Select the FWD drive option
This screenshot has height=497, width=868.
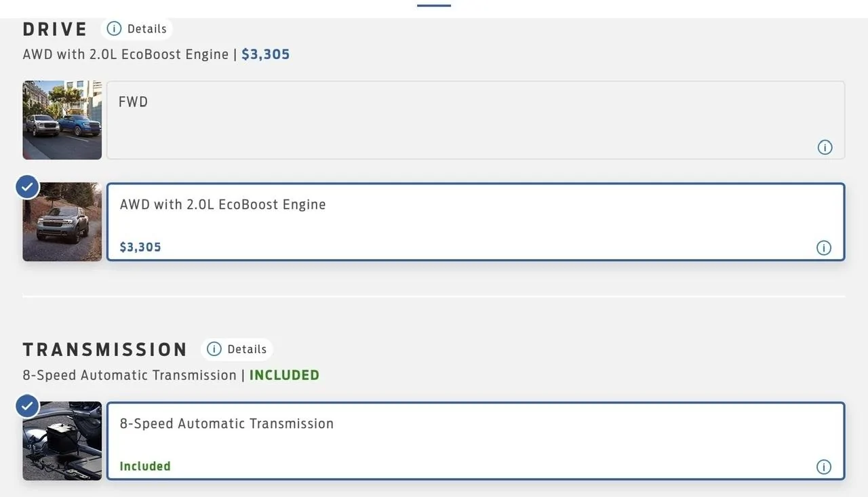pyautogui.click(x=475, y=120)
